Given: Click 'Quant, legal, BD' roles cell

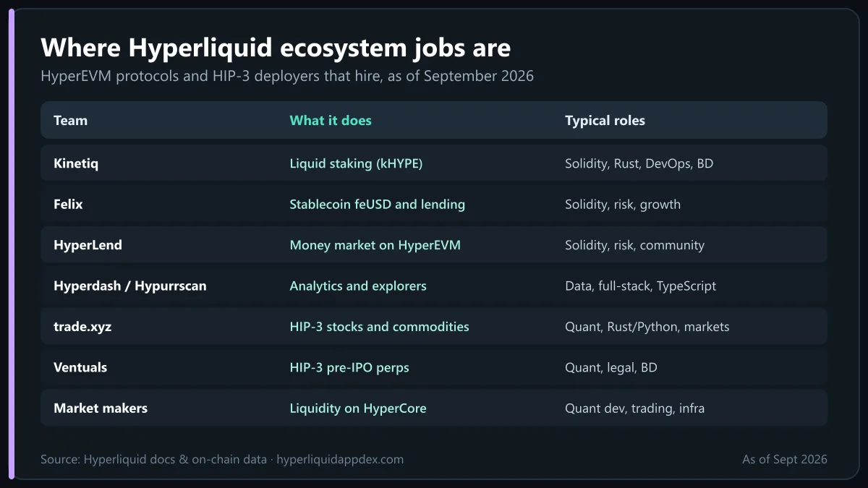Looking at the screenshot, I should click(610, 367).
